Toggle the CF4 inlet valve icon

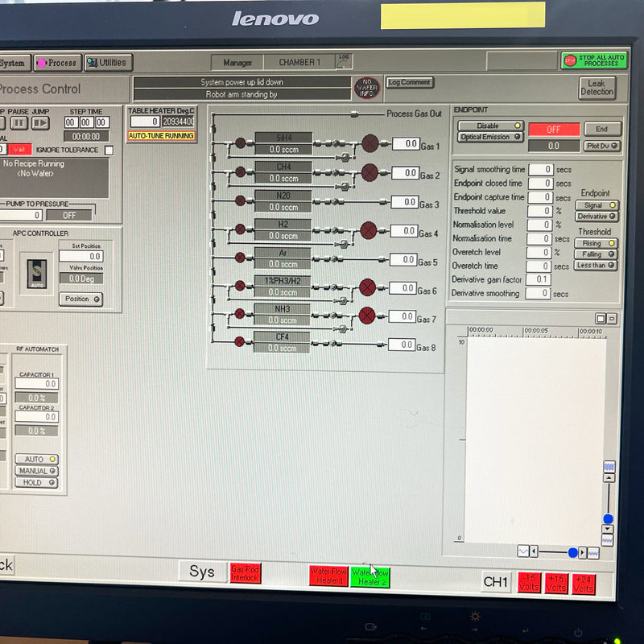point(239,341)
